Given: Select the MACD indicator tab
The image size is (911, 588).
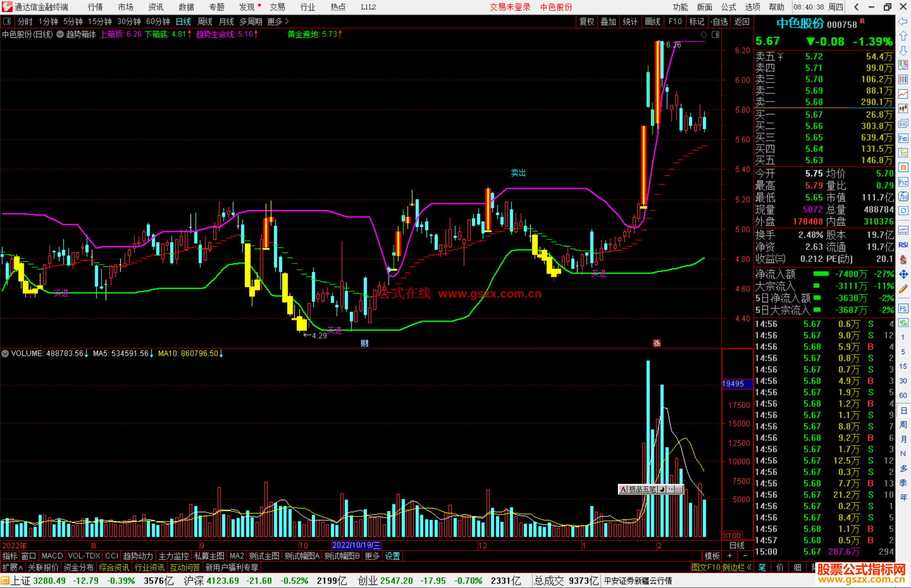Looking at the screenshot, I should point(52,556).
